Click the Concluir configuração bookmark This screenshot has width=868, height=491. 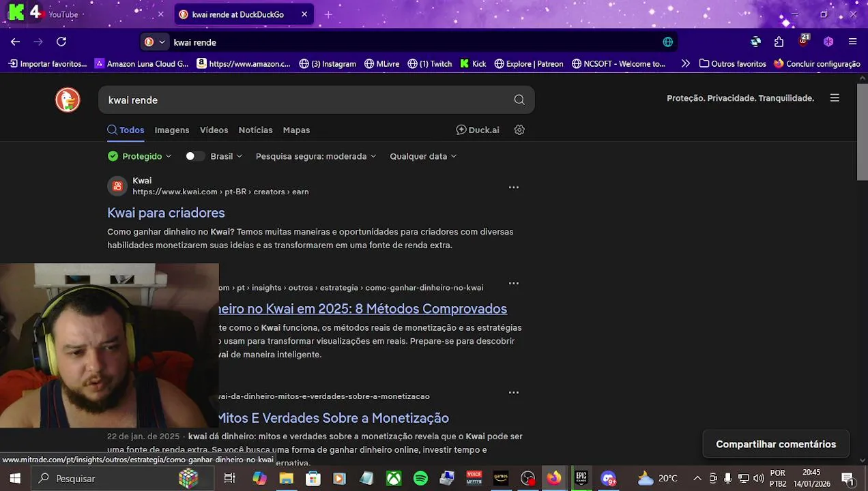[x=817, y=63]
